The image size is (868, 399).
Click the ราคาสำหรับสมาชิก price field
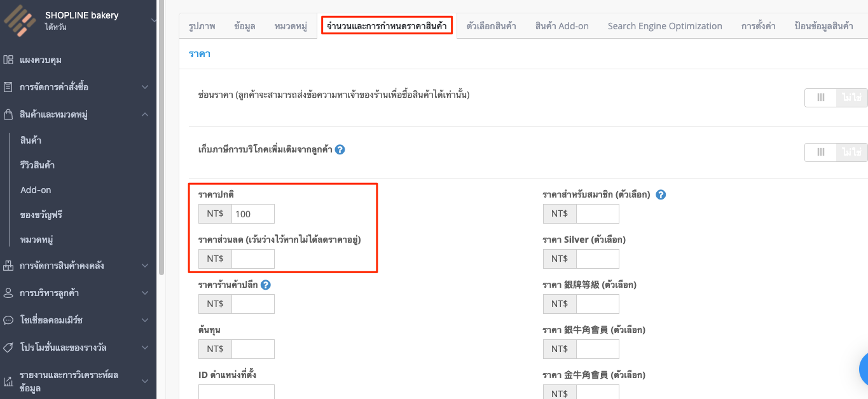coord(598,214)
